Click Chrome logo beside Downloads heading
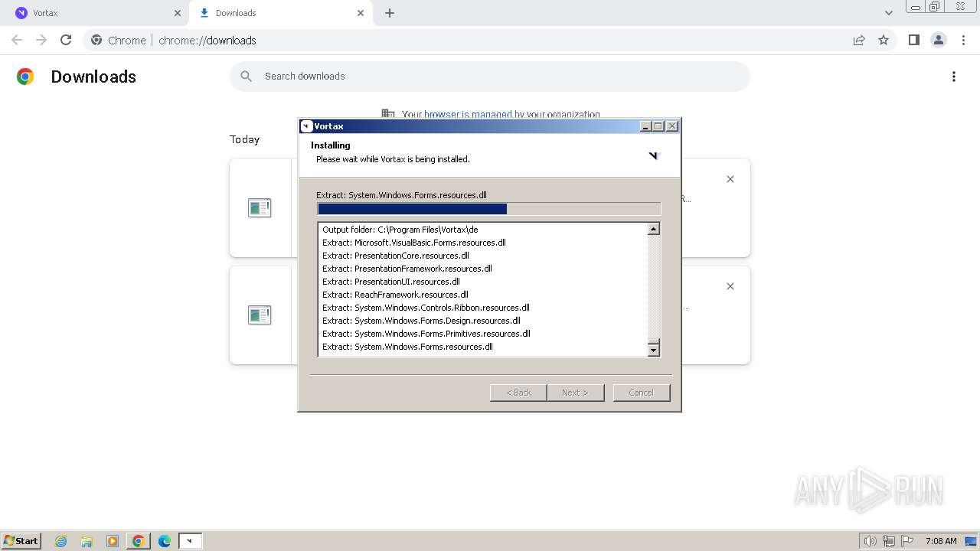Screen dimensions: 980x551 [25, 77]
